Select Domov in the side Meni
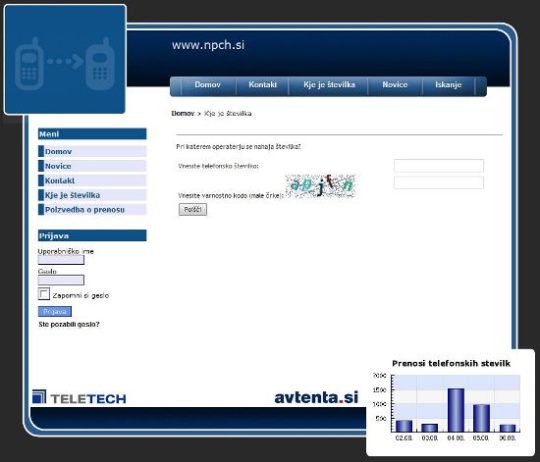Screen dimensions: 540x462 pyautogui.click(x=92, y=151)
